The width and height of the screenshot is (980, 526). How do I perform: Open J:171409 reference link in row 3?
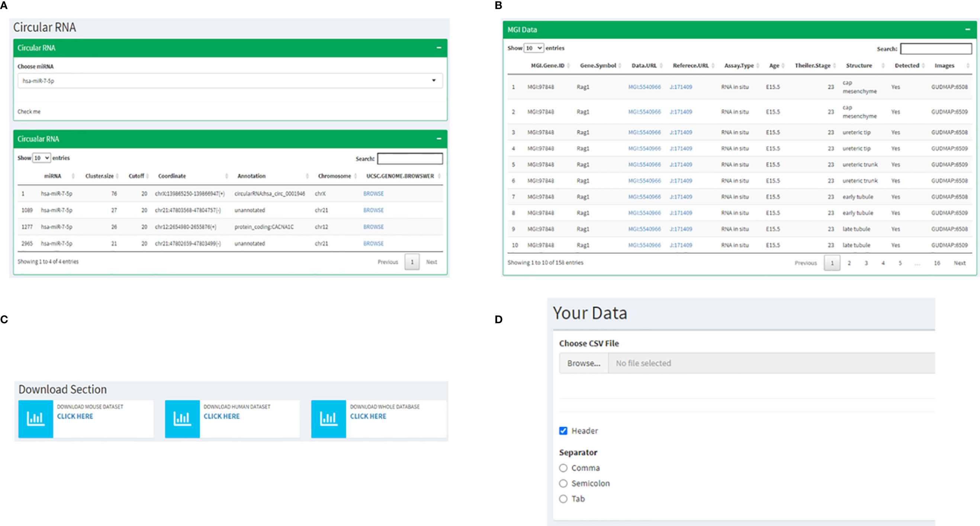point(681,132)
